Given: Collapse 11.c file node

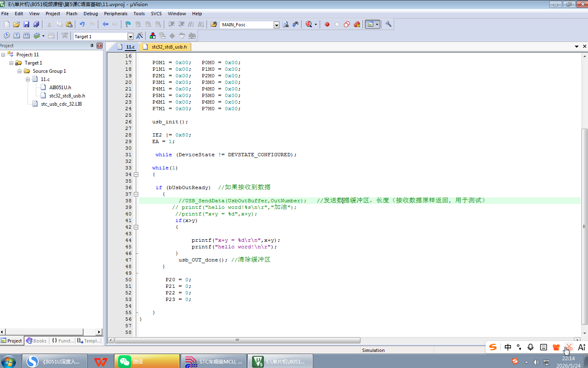Looking at the screenshot, I should [28, 79].
